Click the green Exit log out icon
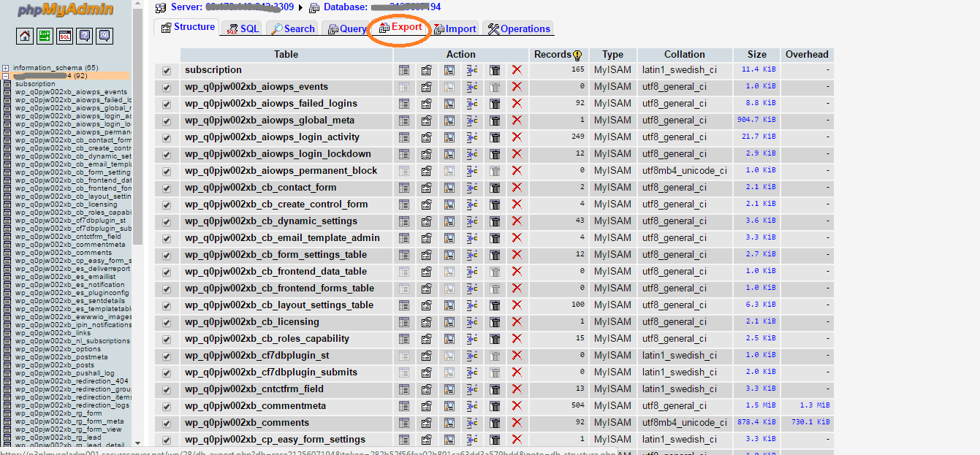The height and width of the screenshot is (455, 980). click(45, 36)
